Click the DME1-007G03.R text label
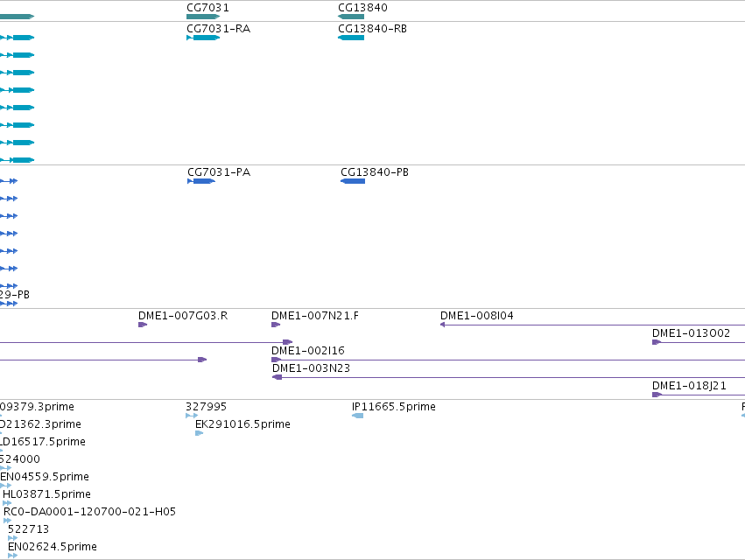This screenshot has height=560, width=745. [183, 315]
